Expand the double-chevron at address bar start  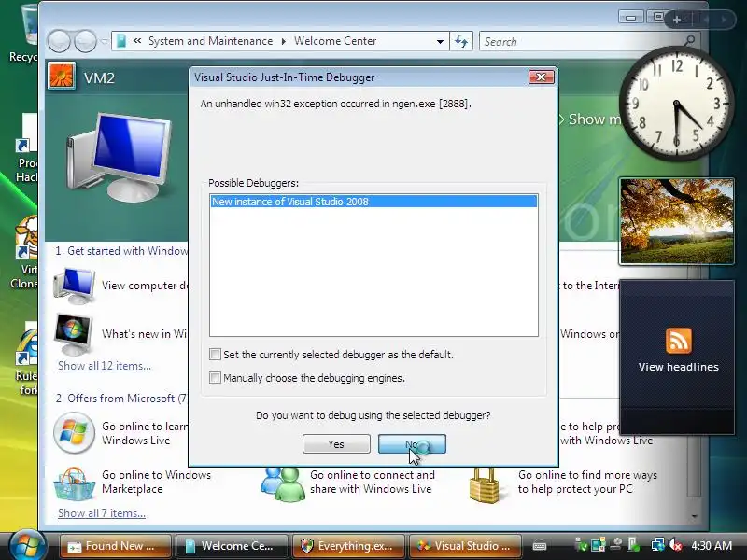137,41
